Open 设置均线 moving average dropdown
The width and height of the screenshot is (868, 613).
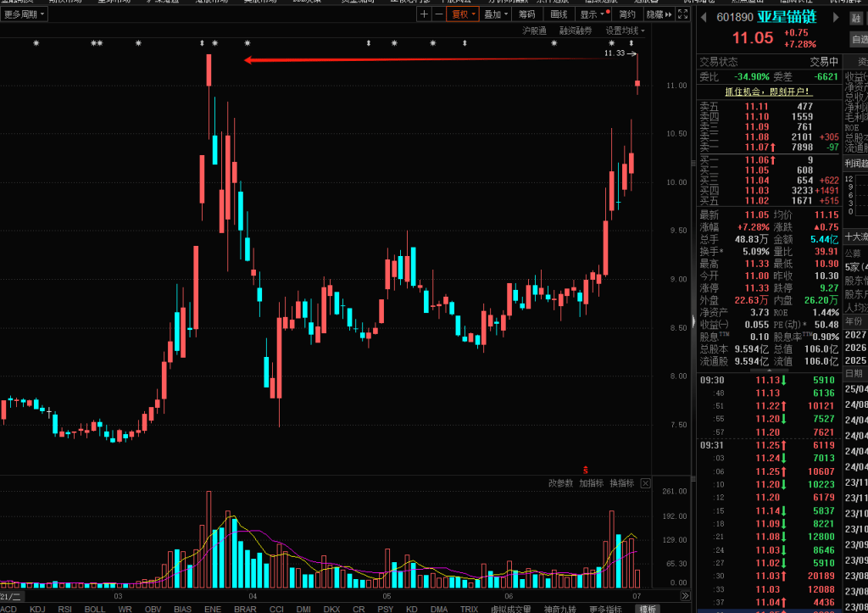coord(625,31)
